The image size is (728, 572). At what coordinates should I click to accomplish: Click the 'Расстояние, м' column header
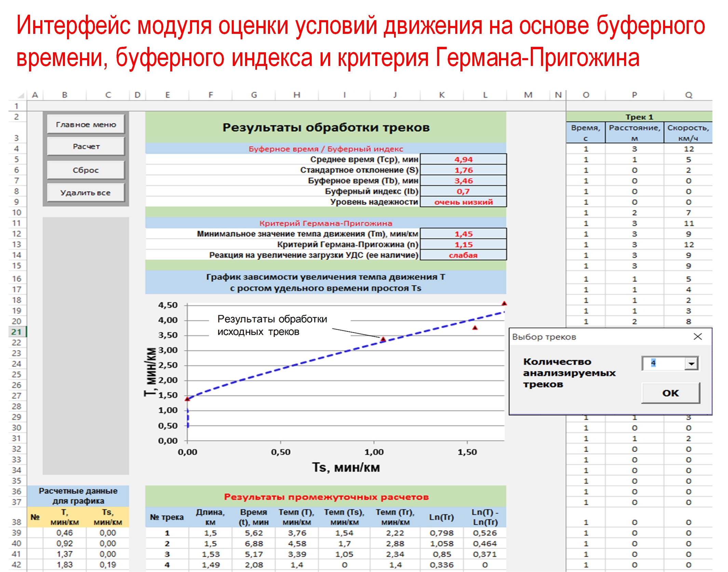tap(634, 133)
